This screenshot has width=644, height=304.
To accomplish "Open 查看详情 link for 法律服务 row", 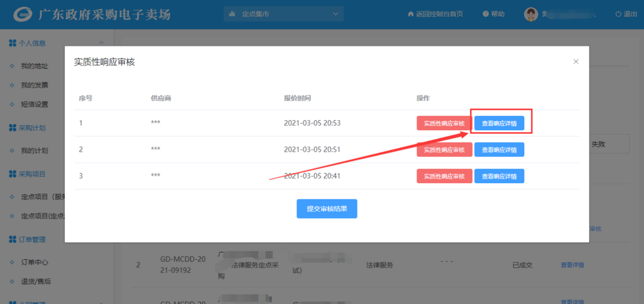I will 572,265.
